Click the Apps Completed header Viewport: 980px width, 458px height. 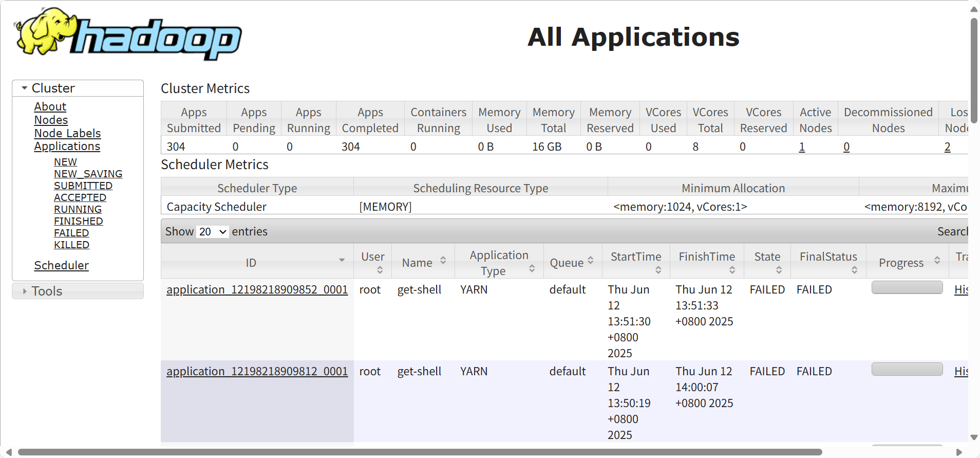pos(370,120)
